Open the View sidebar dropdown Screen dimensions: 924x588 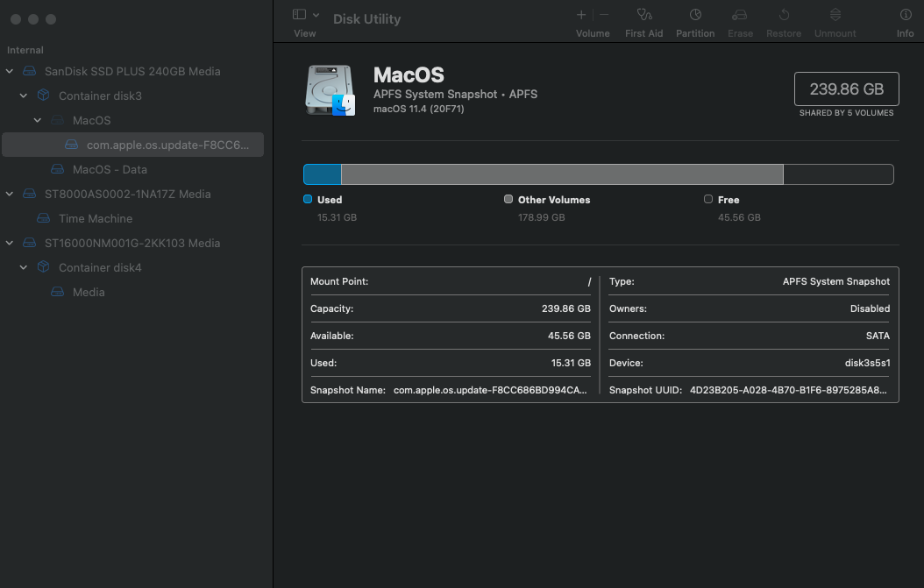coord(305,15)
